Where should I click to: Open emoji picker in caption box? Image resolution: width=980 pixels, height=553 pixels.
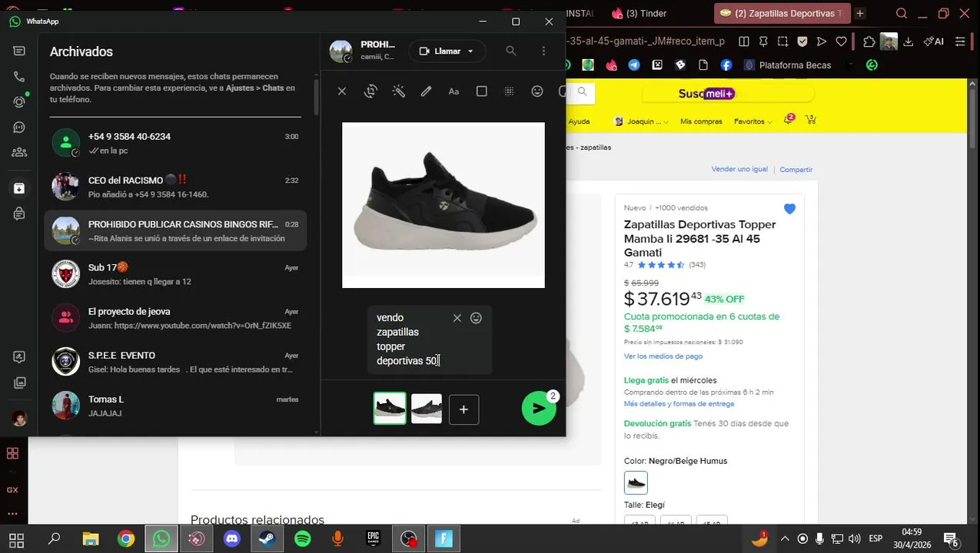tap(476, 318)
